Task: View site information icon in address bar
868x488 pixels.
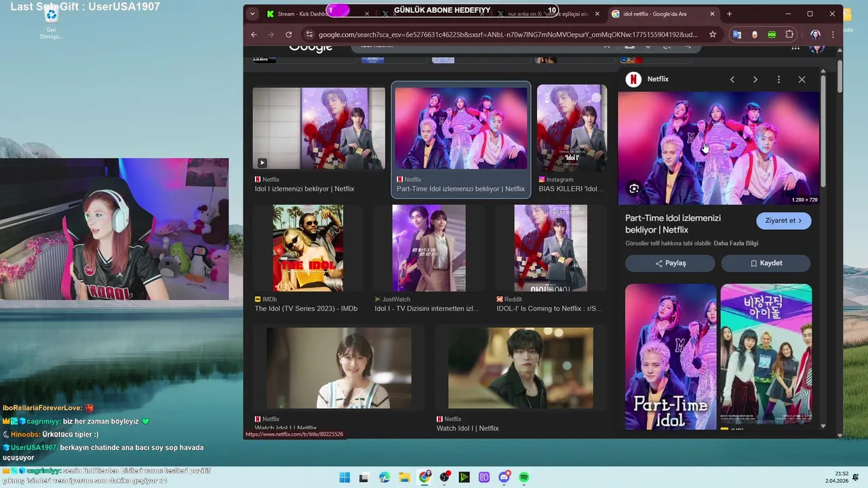Action: pyautogui.click(x=309, y=35)
